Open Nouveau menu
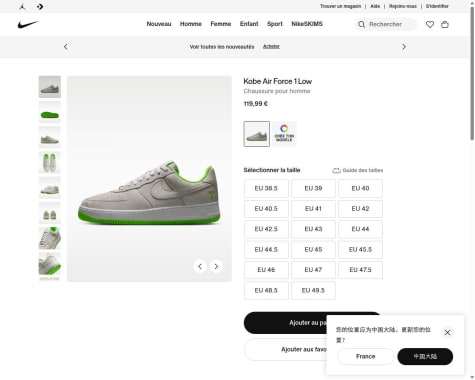The image size is (475, 380). click(159, 24)
